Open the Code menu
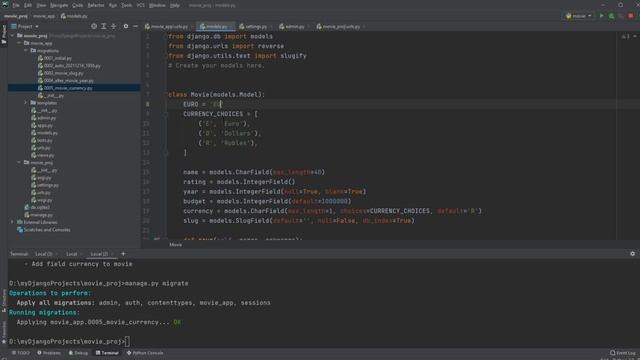This screenshot has width=640, height=360. pos(78,5)
